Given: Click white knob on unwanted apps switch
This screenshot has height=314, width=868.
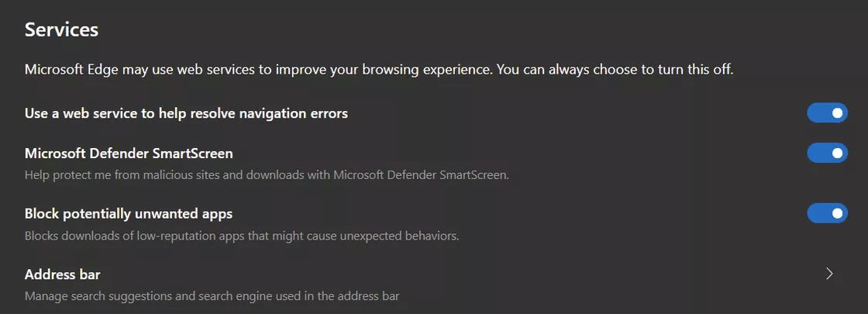Looking at the screenshot, I should 838,213.
